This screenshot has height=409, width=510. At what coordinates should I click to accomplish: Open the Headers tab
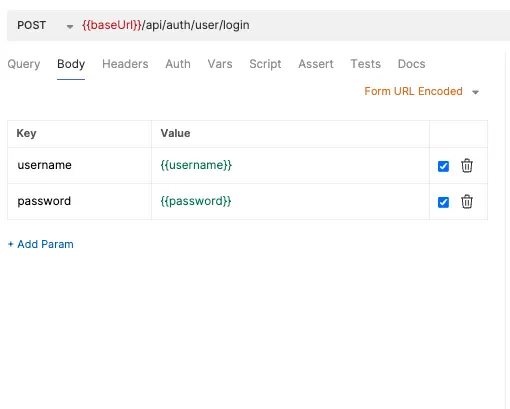(x=125, y=64)
